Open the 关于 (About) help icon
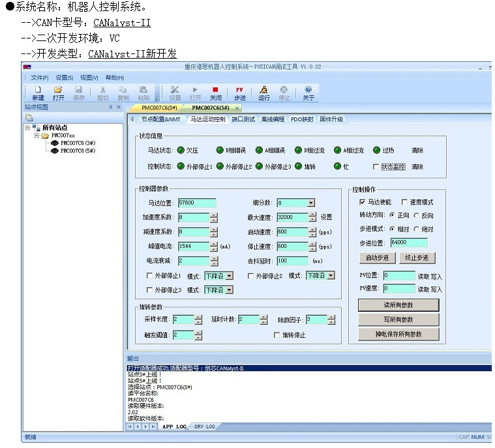 (308, 93)
